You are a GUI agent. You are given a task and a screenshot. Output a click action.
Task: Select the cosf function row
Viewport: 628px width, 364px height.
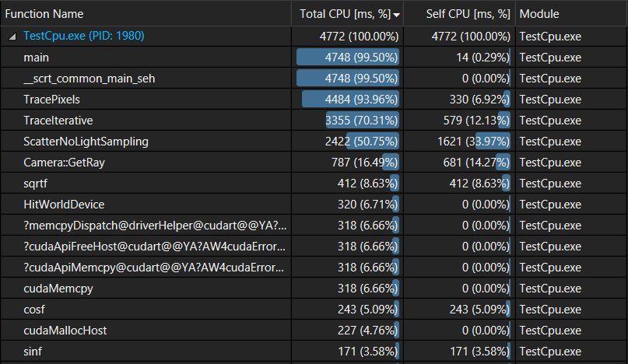[x=314, y=310]
